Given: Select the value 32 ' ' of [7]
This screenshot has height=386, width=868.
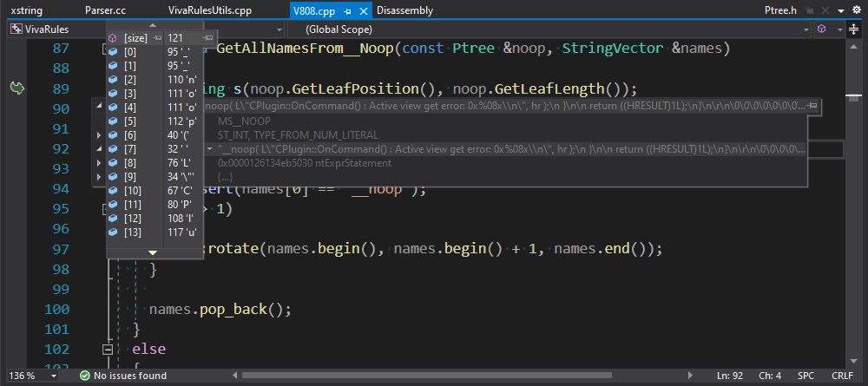Looking at the screenshot, I should tap(178, 148).
